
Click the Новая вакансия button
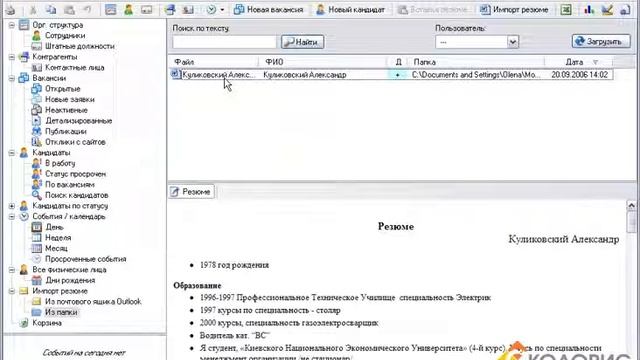[269, 9]
